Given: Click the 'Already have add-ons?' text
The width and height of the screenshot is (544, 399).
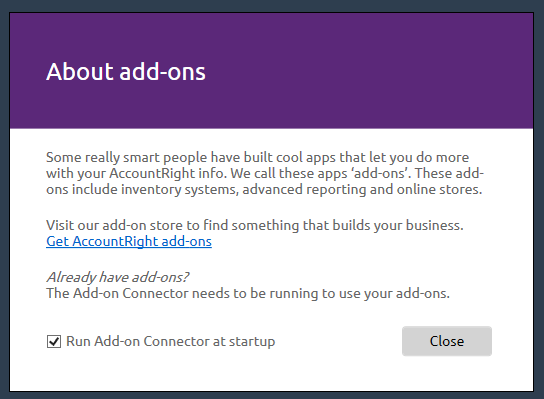Looking at the screenshot, I should (x=118, y=277).
